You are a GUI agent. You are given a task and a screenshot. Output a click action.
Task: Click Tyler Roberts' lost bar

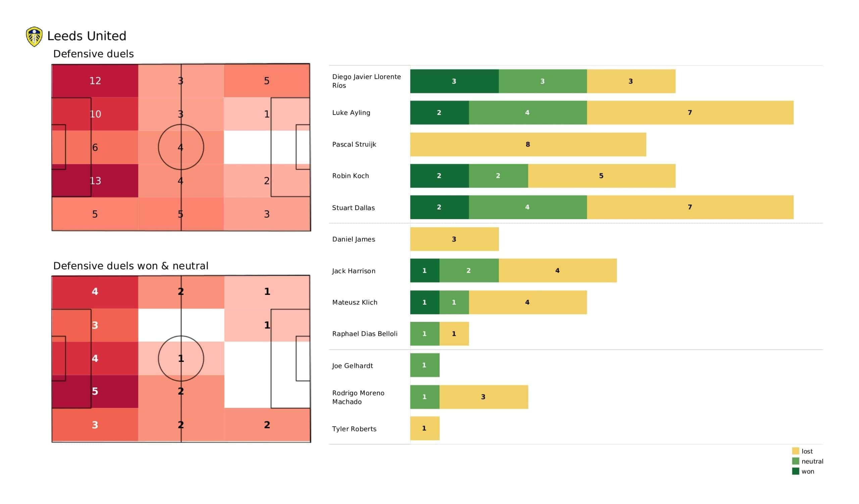pos(425,428)
